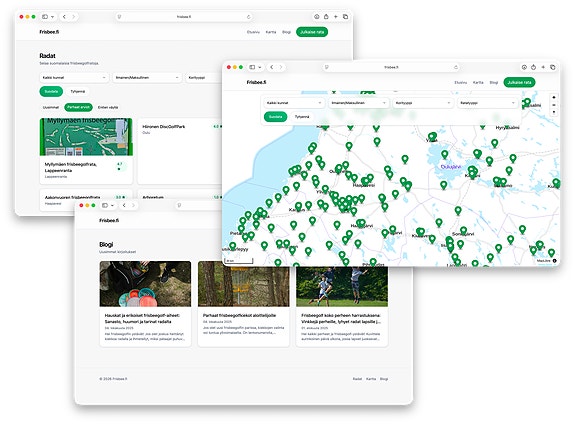Click the tab overview icon in the Radat window
This screenshot has height=424, width=575.
345,17
